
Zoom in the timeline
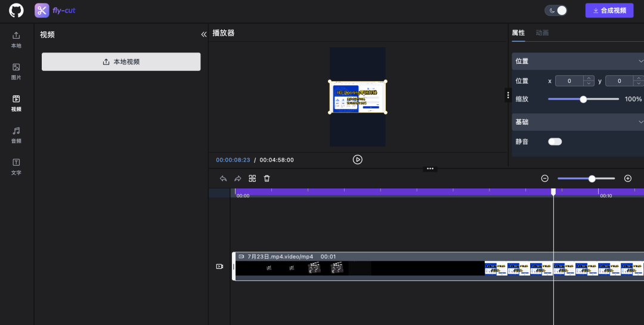pyautogui.click(x=627, y=178)
